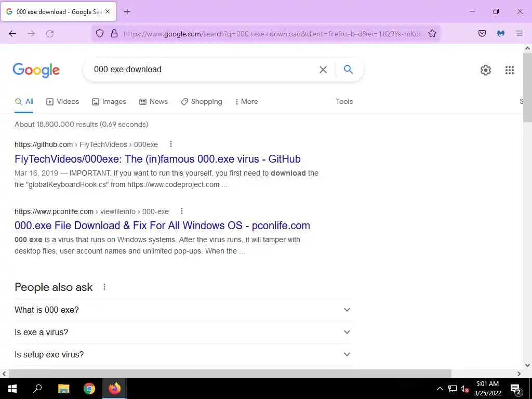Open Windows taskbar search

[x=37, y=389]
